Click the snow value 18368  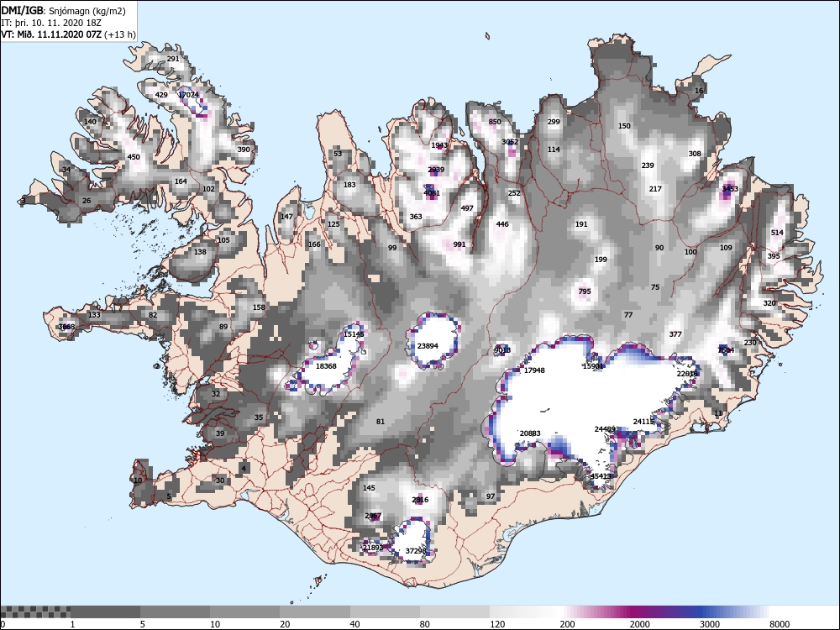pos(326,366)
